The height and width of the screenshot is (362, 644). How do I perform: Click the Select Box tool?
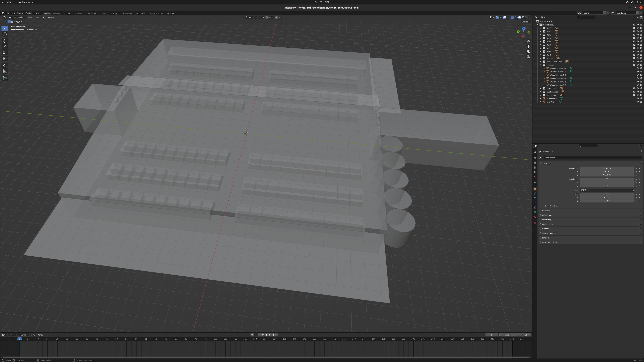pyautogui.click(x=5, y=28)
